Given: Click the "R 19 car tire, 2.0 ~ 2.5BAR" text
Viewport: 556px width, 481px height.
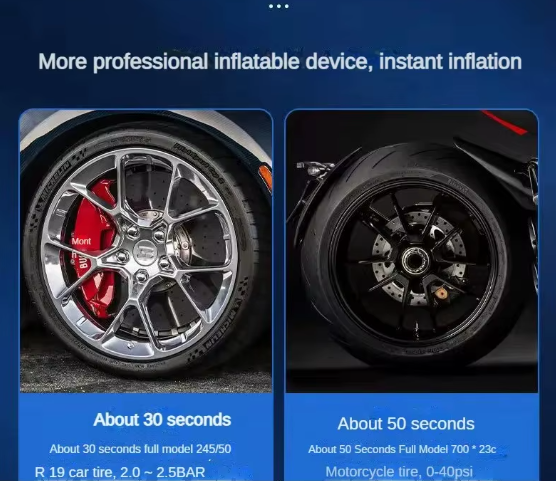Looking at the screenshot, I should tap(120, 472).
